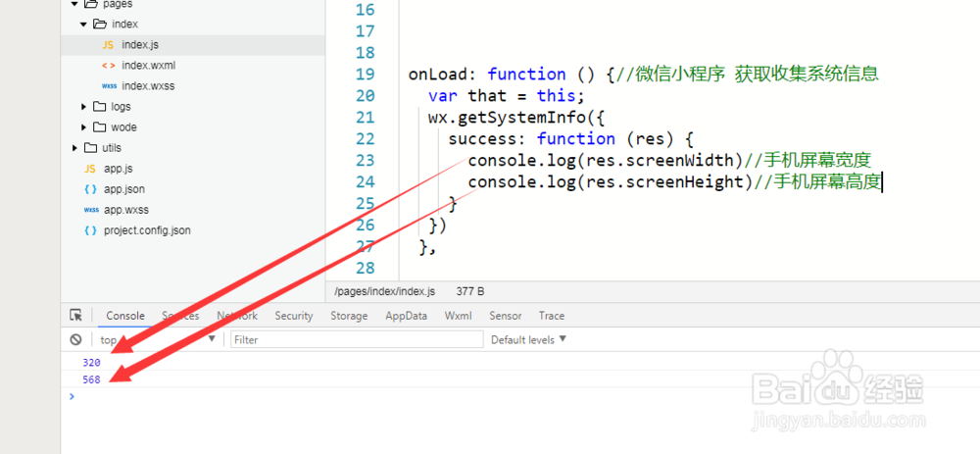The image size is (980, 454).
Task: Click the index folder icon
Action: 99,24
